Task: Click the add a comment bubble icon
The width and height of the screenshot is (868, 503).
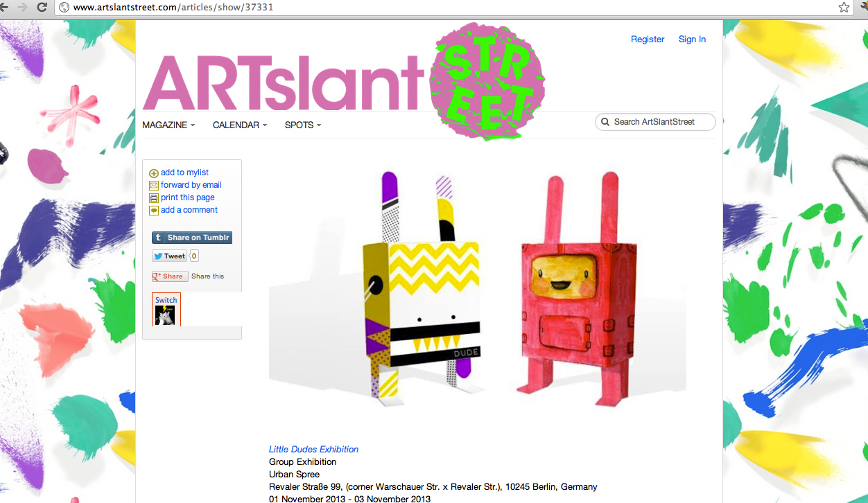Action: point(154,211)
